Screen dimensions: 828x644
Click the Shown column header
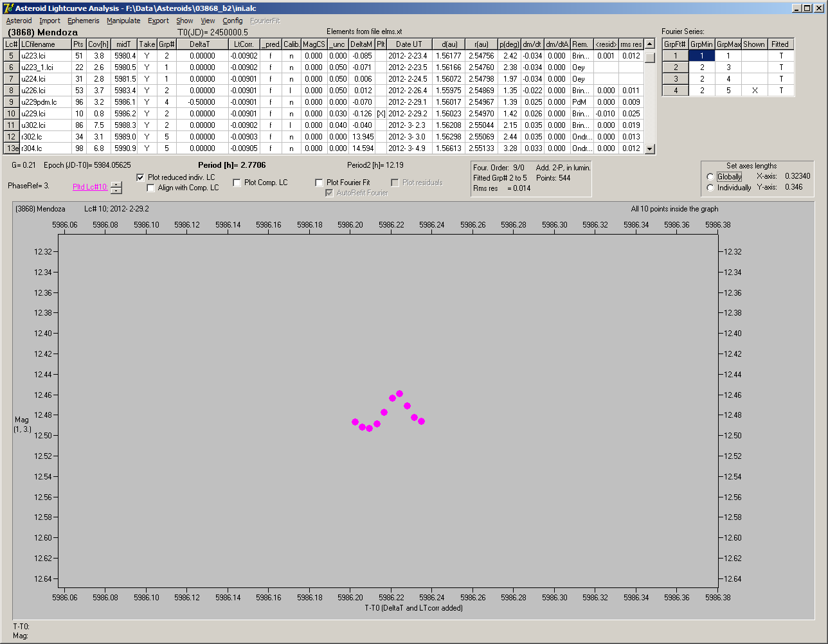click(754, 44)
